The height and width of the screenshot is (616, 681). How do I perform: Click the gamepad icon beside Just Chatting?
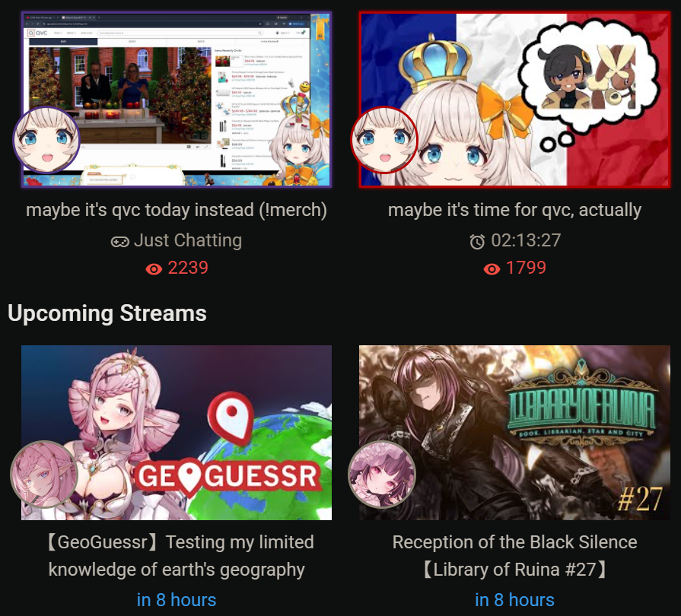pos(120,242)
